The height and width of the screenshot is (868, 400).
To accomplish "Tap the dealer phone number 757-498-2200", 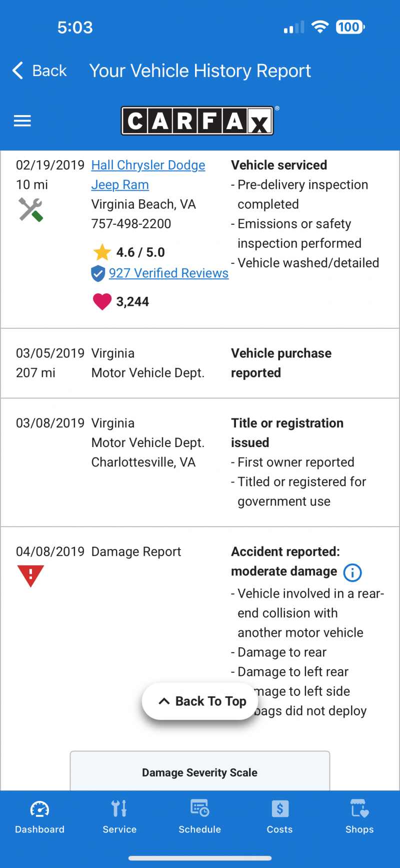I will 131,224.
